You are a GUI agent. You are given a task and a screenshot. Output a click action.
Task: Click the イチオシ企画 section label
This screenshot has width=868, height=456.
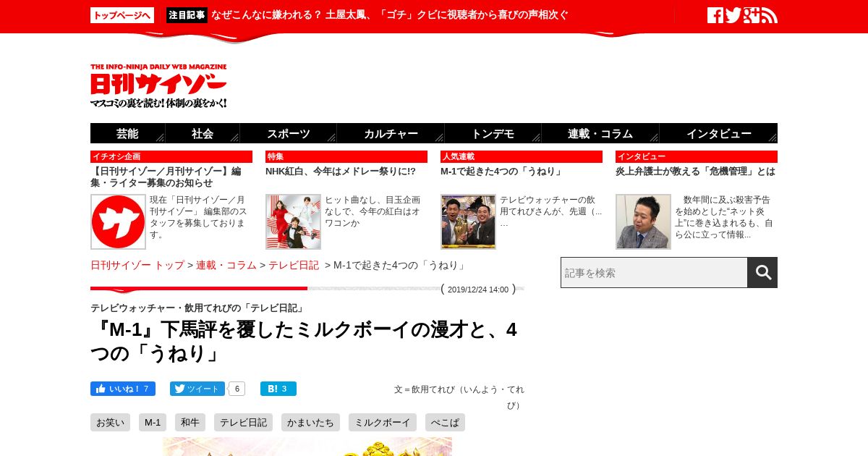coord(171,156)
